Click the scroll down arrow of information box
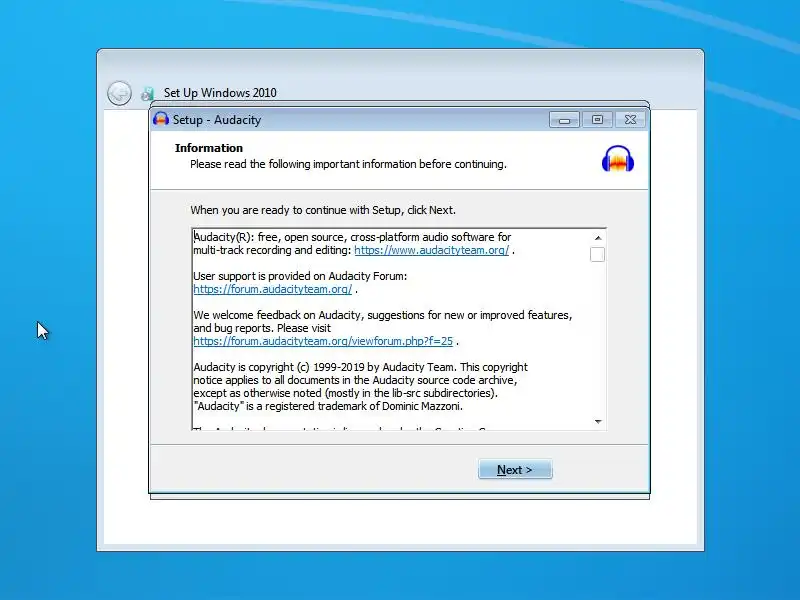Viewport: 800px width, 600px height. pos(597,421)
